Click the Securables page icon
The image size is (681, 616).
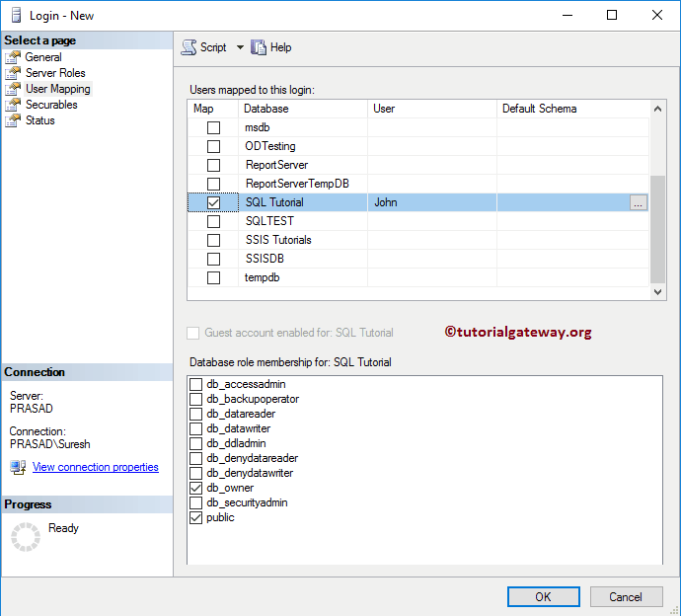click(x=13, y=105)
